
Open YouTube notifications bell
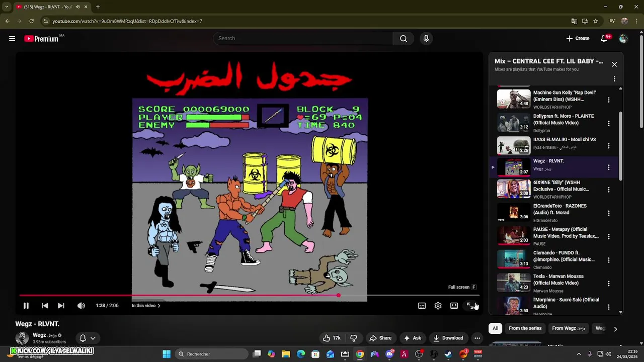pos(605,38)
